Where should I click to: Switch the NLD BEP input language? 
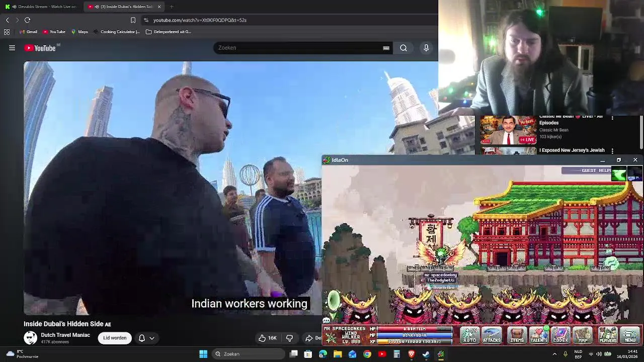tap(578, 354)
